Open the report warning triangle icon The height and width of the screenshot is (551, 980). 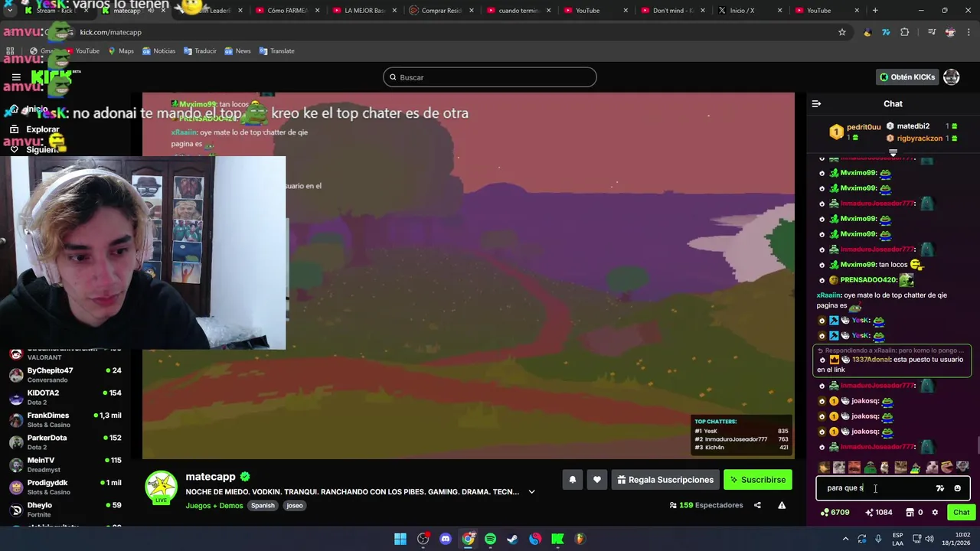pyautogui.click(x=782, y=505)
